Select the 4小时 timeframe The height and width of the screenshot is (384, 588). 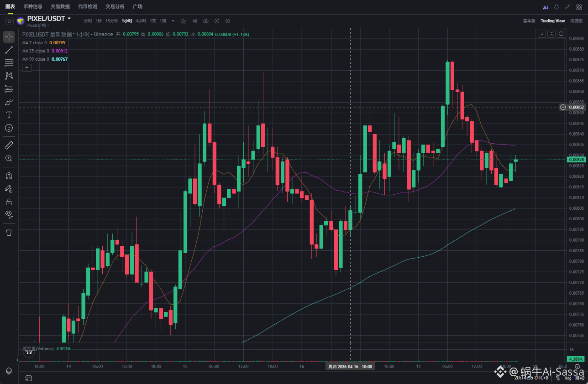click(x=141, y=21)
